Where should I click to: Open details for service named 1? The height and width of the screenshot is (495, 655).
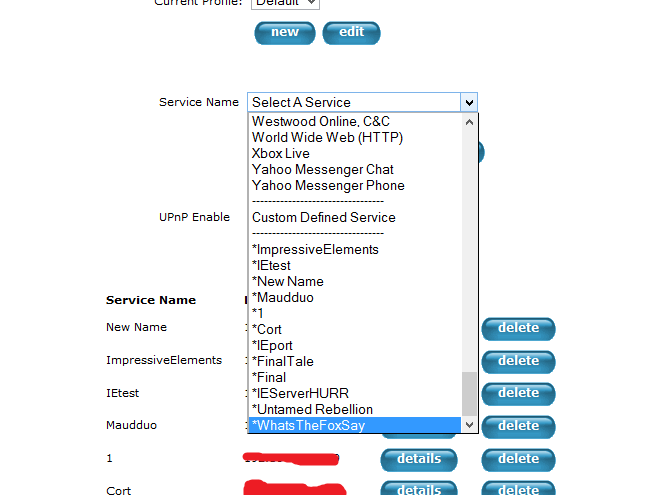pos(419,459)
